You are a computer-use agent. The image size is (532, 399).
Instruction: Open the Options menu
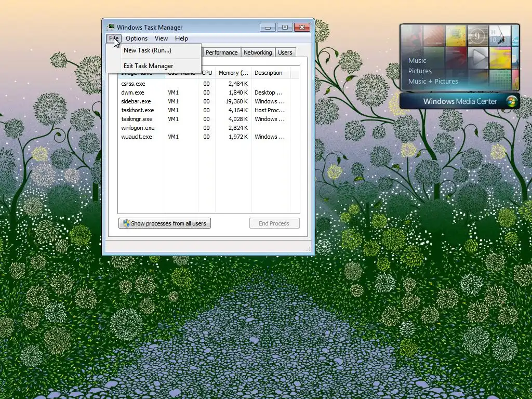137,38
